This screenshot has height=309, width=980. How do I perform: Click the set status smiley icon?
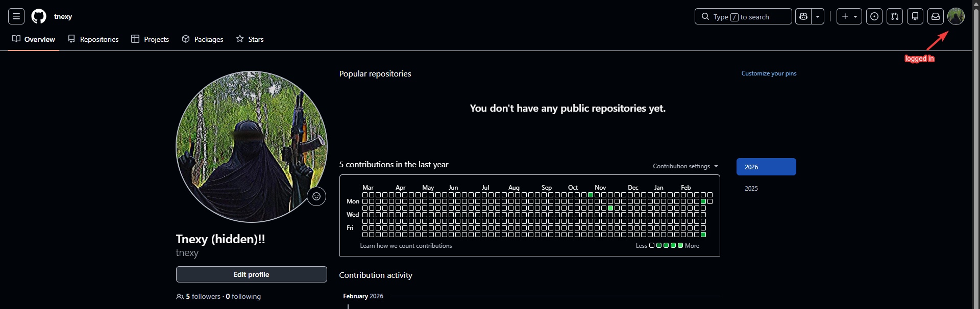(316, 196)
